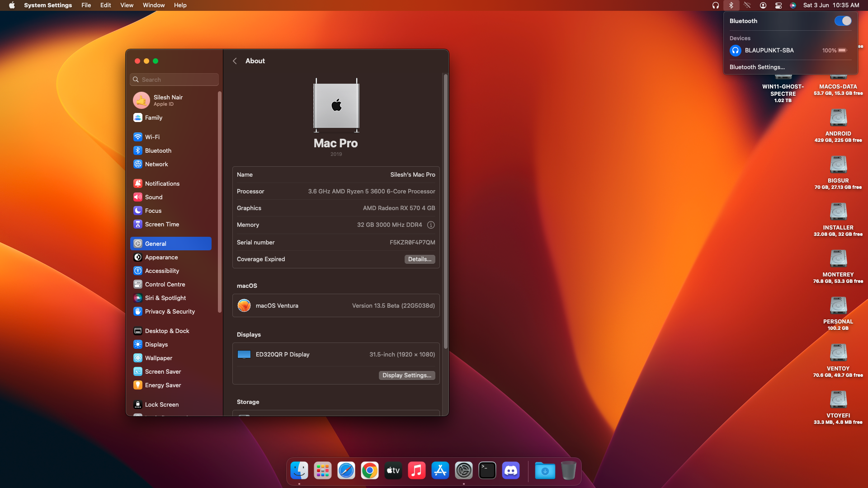Open Wi-Fi settings in sidebar

[x=152, y=137]
